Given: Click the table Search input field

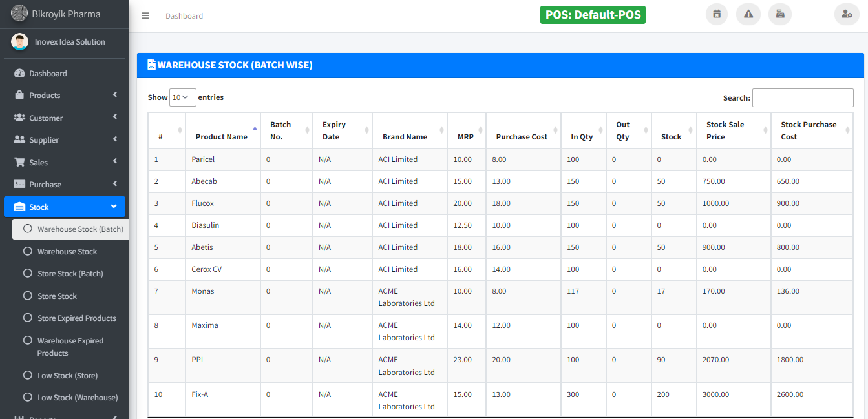Looking at the screenshot, I should [x=802, y=98].
